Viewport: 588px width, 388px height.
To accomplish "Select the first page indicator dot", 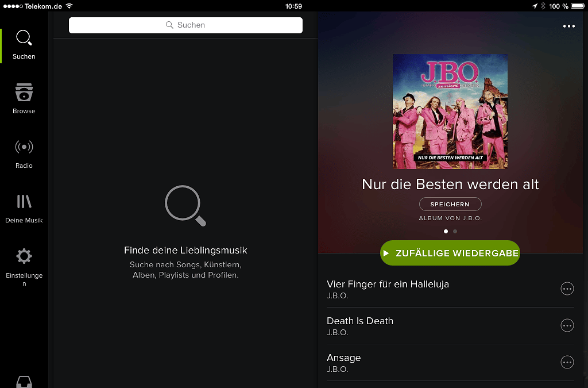I will 446,232.
